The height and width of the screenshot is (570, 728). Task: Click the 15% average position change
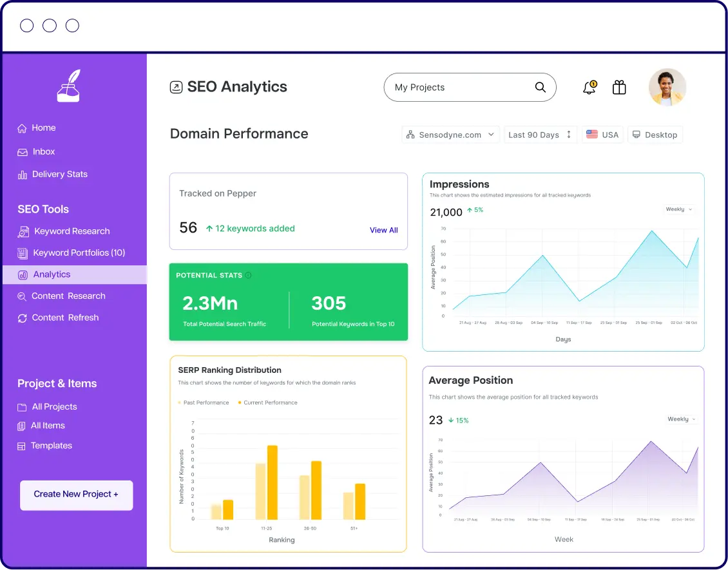[462, 421]
